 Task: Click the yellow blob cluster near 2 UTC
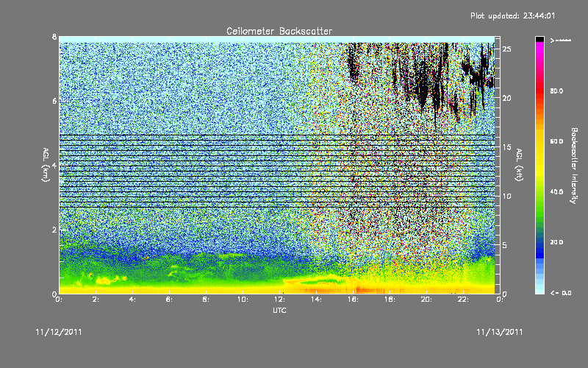102,280
